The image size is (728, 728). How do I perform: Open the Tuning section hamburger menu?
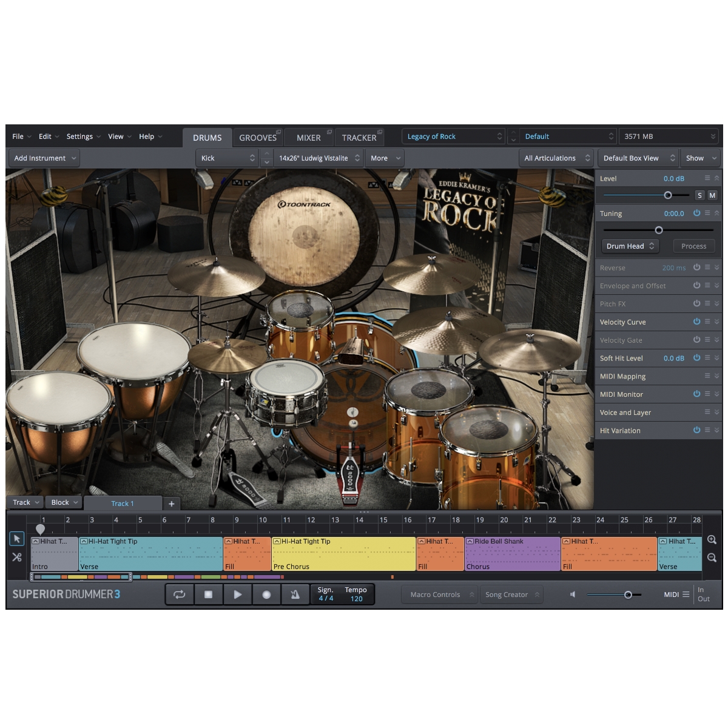(x=707, y=214)
